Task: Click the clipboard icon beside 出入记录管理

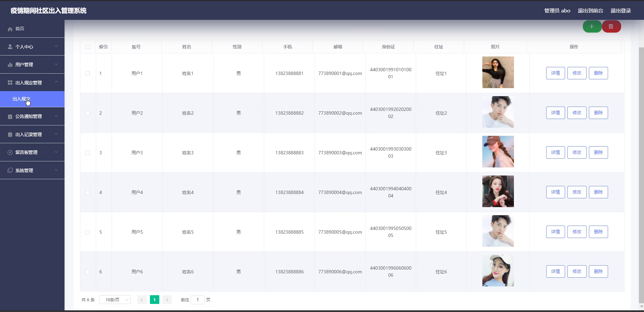Action: coord(10,134)
